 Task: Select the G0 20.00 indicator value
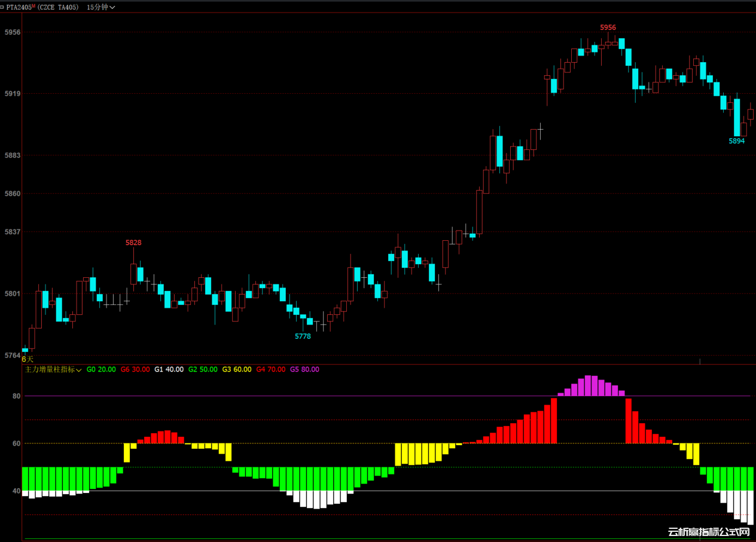(x=101, y=369)
